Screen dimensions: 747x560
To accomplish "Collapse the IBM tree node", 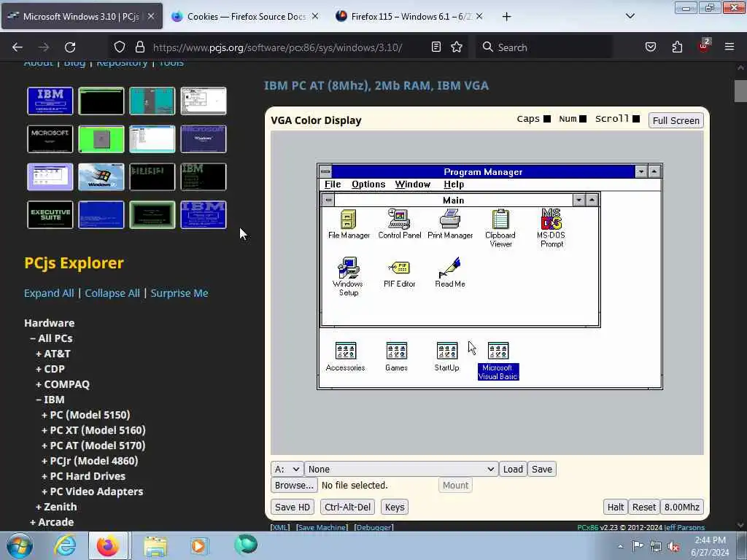I will (50, 400).
